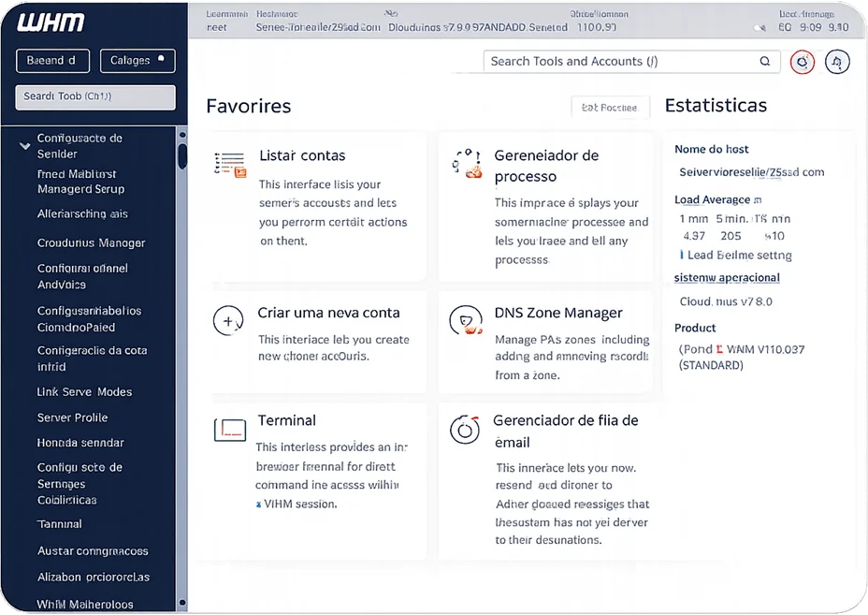Collapse the server configuration sidebar section
The image size is (868, 615).
pyautogui.click(x=25, y=145)
